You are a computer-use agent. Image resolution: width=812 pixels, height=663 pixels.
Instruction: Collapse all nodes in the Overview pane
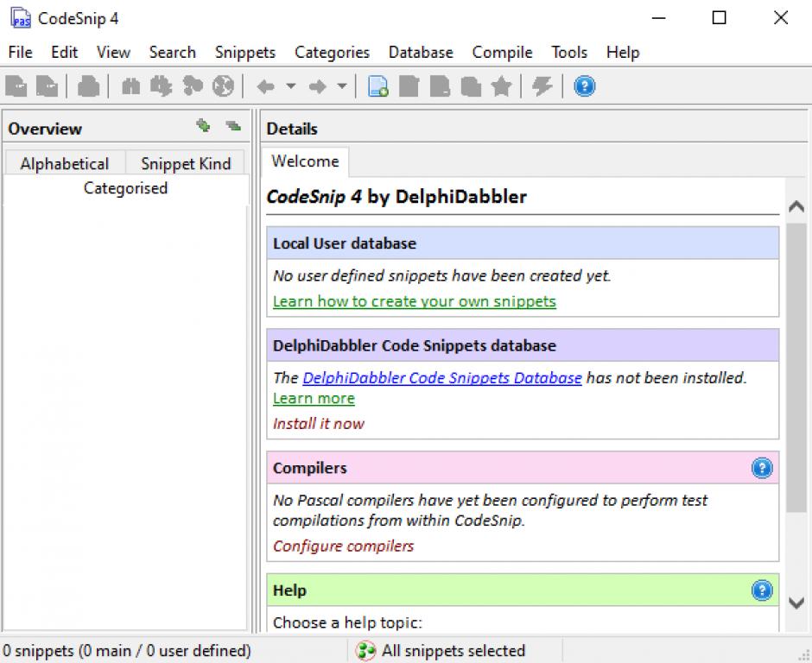click(233, 125)
